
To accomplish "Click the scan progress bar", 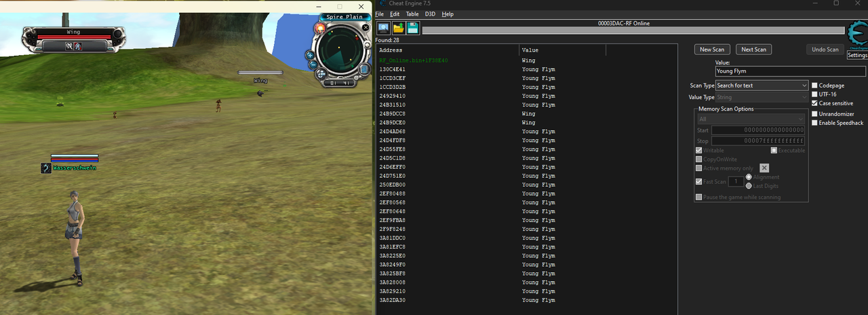I will tap(633, 31).
